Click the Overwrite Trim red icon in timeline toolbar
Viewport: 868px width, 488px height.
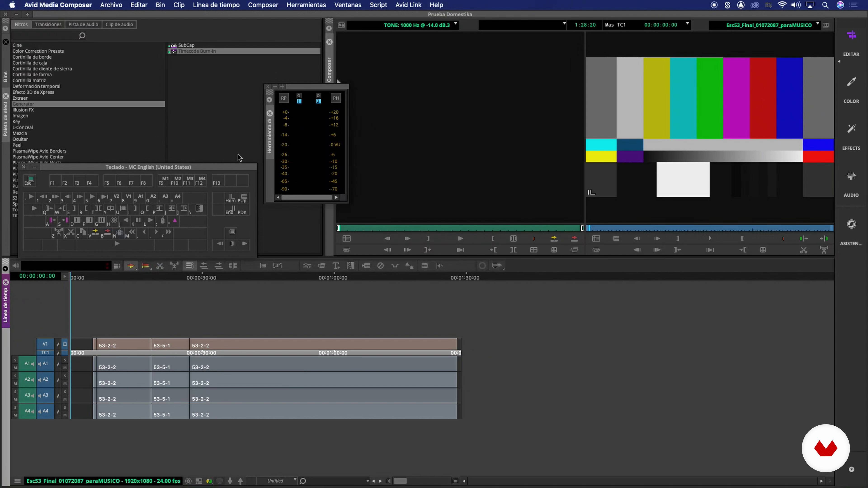click(x=146, y=266)
